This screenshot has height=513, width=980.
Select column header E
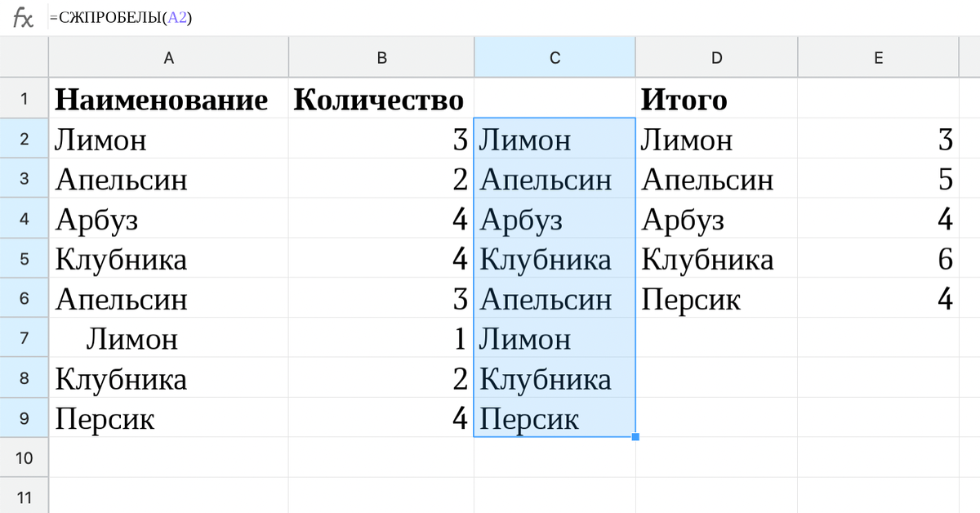click(878, 57)
